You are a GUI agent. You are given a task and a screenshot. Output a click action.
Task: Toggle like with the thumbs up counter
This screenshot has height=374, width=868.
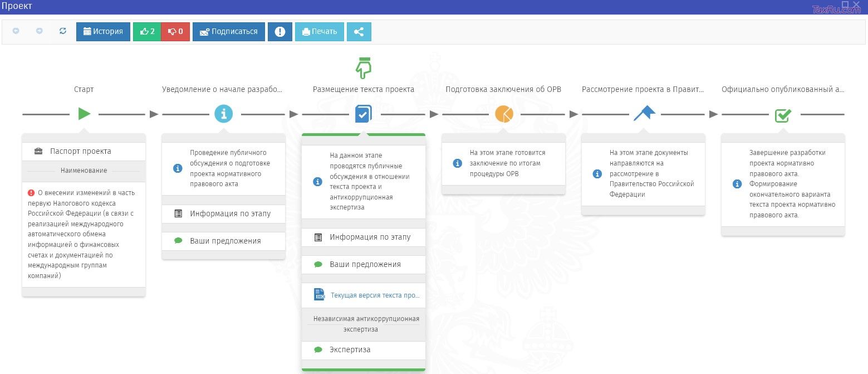[x=147, y=32]
